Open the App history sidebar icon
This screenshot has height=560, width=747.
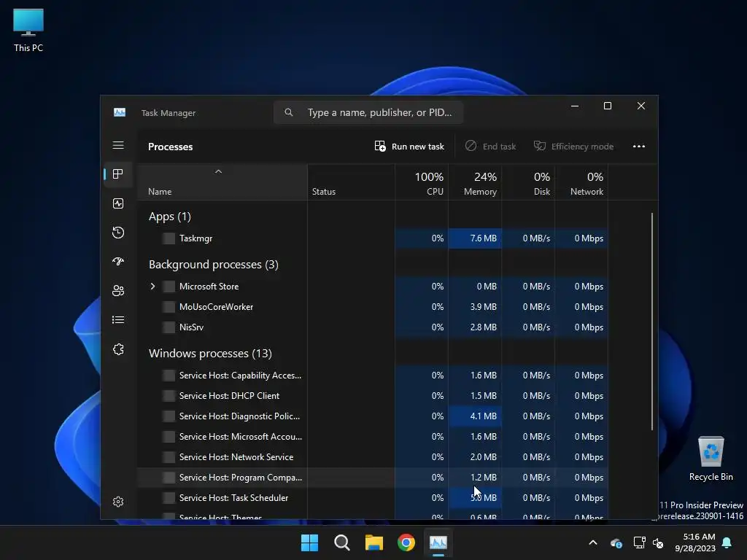pyautogui.click(x=118, y=233)
